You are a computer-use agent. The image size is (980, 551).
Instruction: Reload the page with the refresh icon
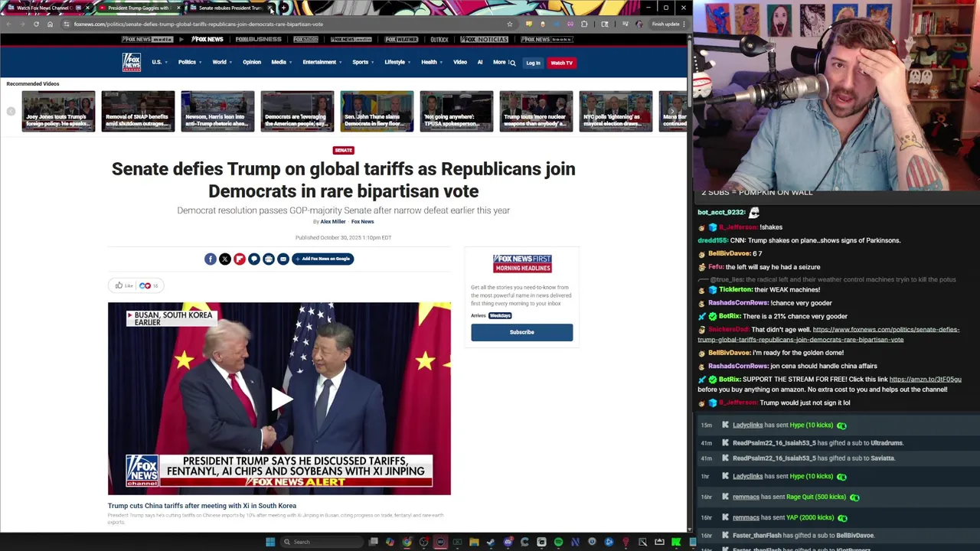36,24
